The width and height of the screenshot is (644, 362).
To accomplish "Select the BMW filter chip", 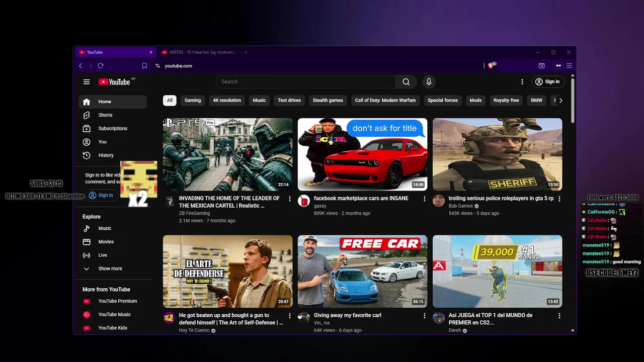I will (x=537, y=101).
